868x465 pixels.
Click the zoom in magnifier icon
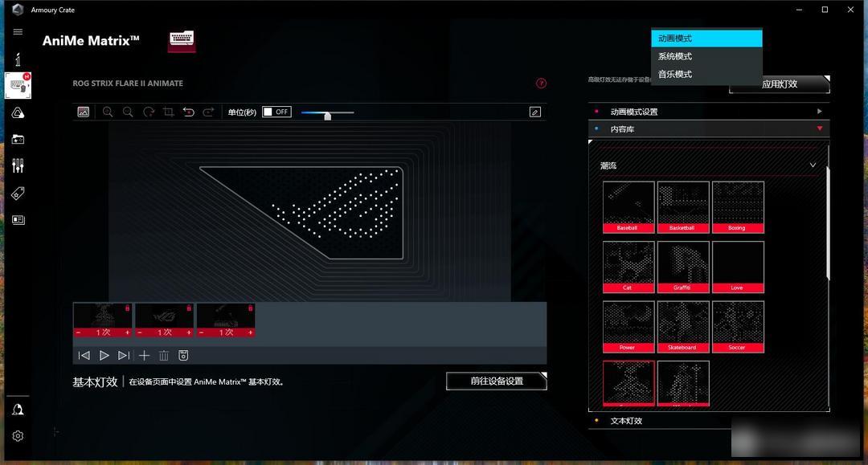tap(108, 112)
